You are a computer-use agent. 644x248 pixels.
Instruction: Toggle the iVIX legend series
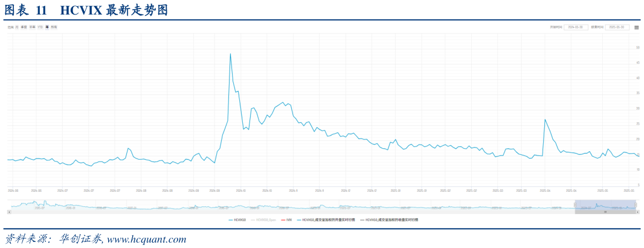(288, 220)
